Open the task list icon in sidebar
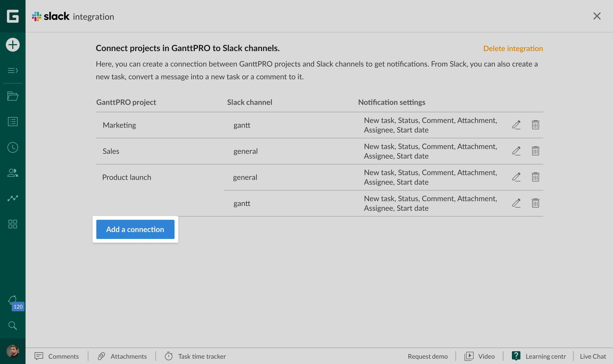Image resolution: width=613 pixels, height=364 pixels. (13, 122)
